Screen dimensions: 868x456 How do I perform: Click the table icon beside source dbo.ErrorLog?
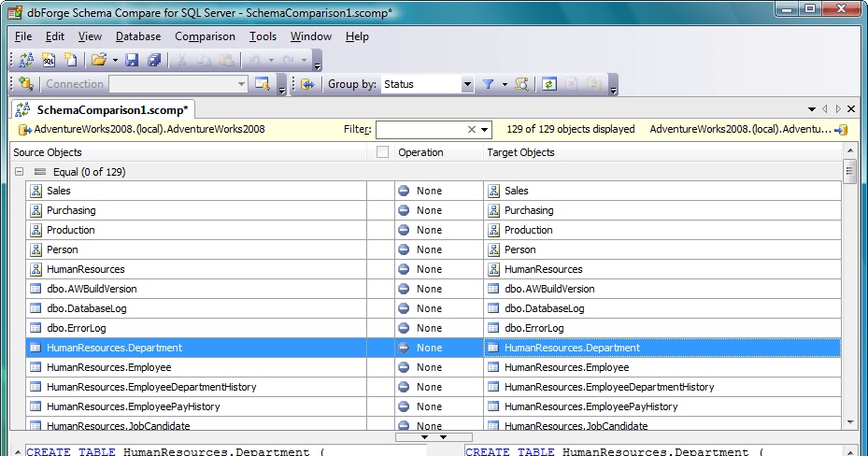pyautogui.click(x=36, y=328)
